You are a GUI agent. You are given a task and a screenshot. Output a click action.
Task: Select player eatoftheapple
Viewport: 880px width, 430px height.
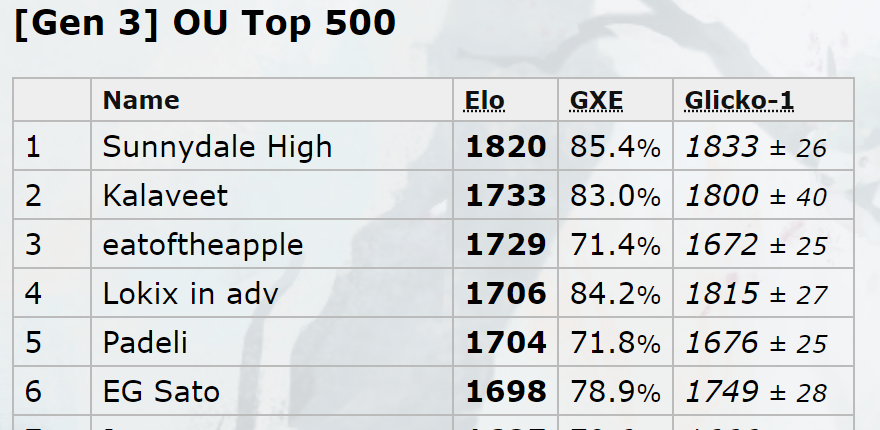click(x=203, y=244)
